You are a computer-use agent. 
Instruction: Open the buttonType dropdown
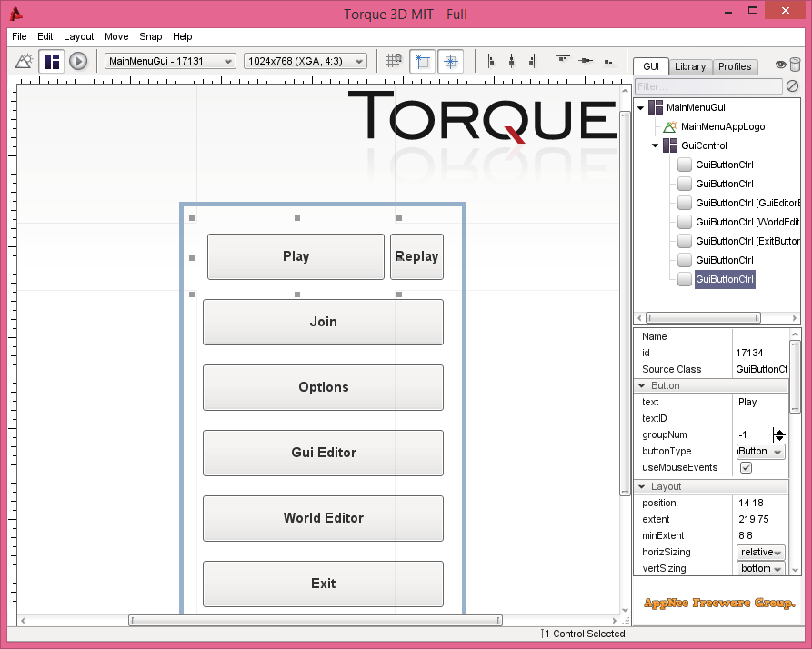(761, 451)
